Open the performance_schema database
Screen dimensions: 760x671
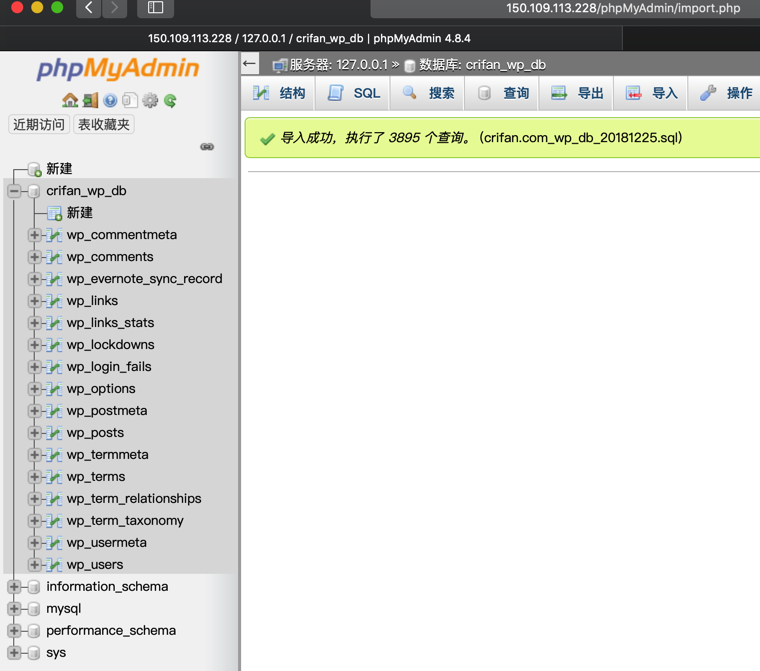[x=111, y=631]
